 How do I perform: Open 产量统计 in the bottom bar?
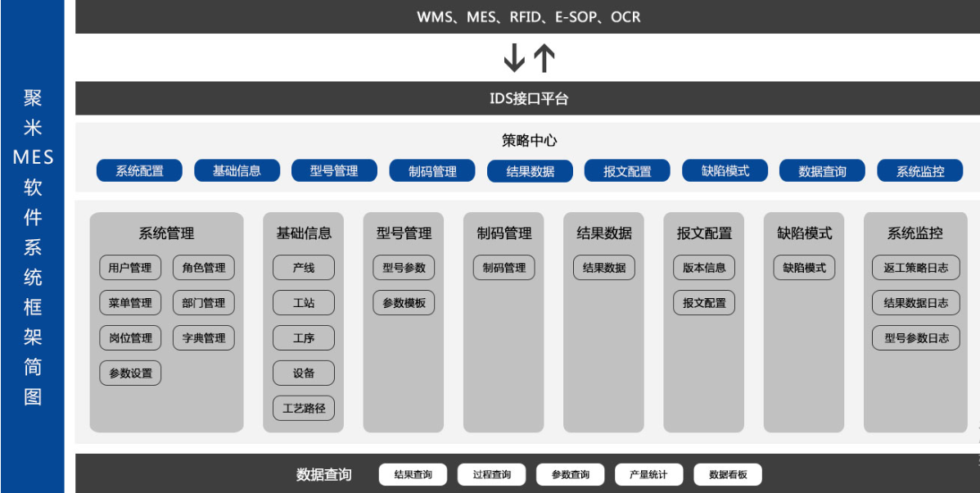click(649, 475)
